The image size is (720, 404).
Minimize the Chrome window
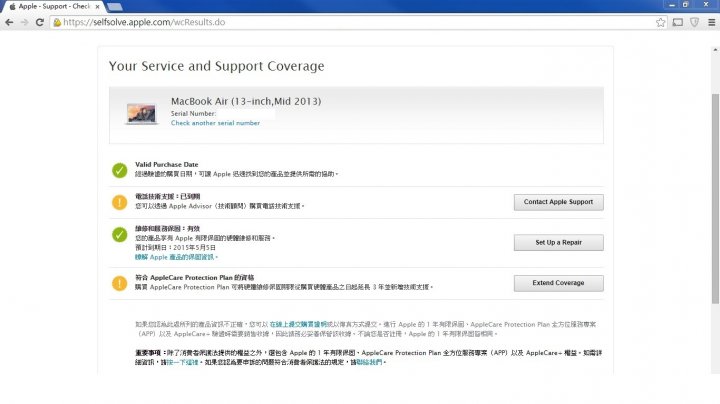(x=672, y=5)
